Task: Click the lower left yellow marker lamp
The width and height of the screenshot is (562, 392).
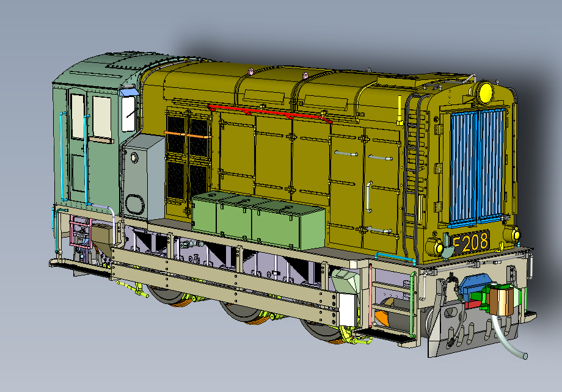Action: [x=437, y=247]
